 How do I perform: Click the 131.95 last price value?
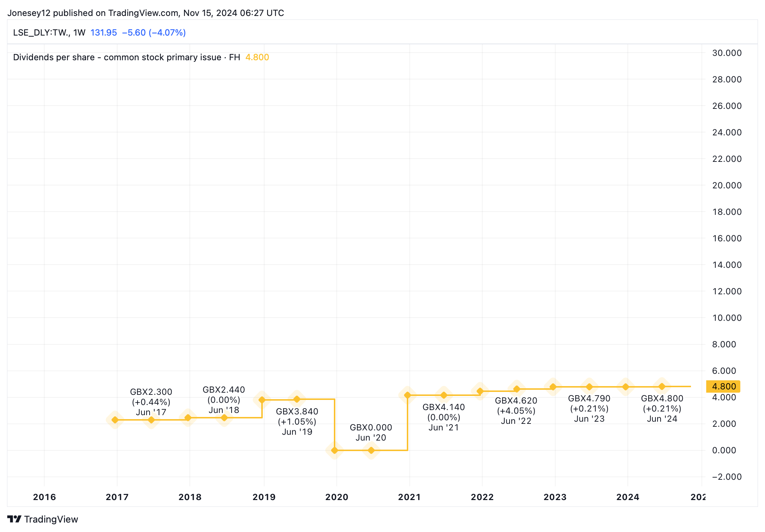(x=103, y=33)
